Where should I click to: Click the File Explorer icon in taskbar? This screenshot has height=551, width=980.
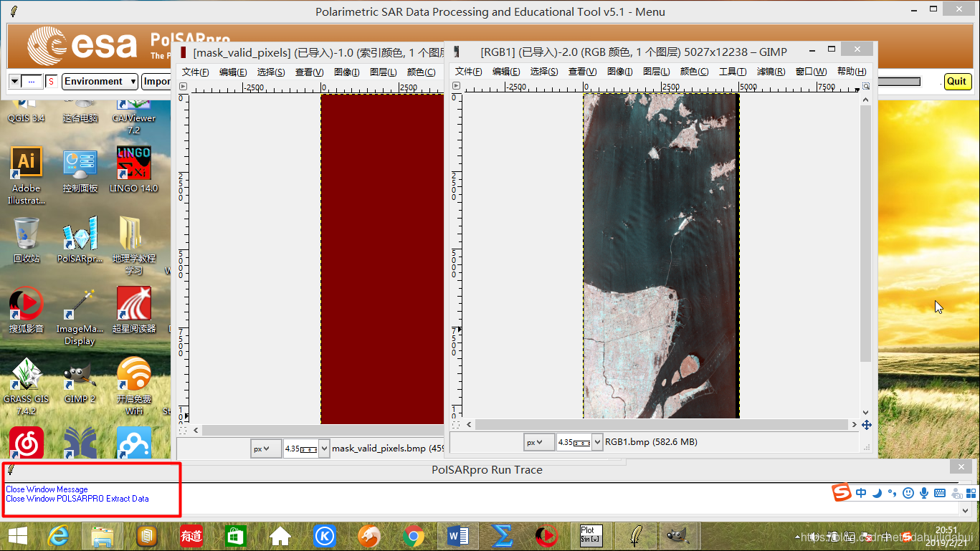(x=103, y=536)
